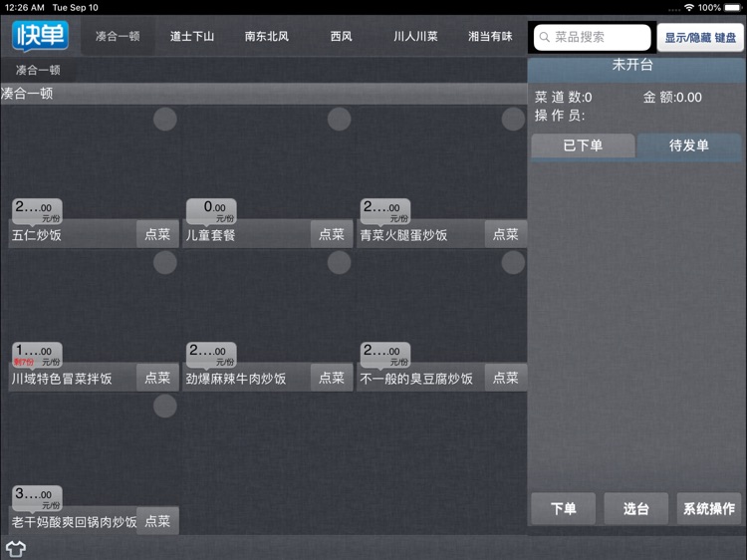Tap the battery icon in status bar
Screen dimensions: 747x560
pyautogui.click(x=733, y=8)
